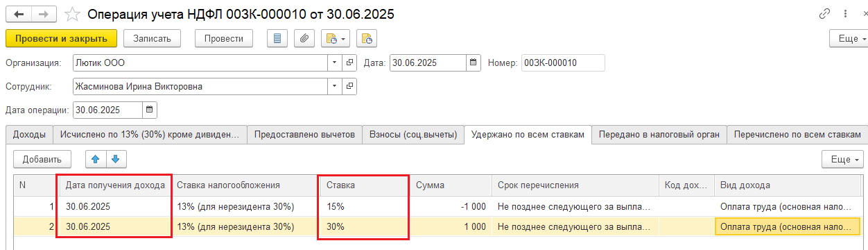Viewport: 868px width, 250px height.
Task: Click Провести и закрыть button
Action: tap(62, 38)
